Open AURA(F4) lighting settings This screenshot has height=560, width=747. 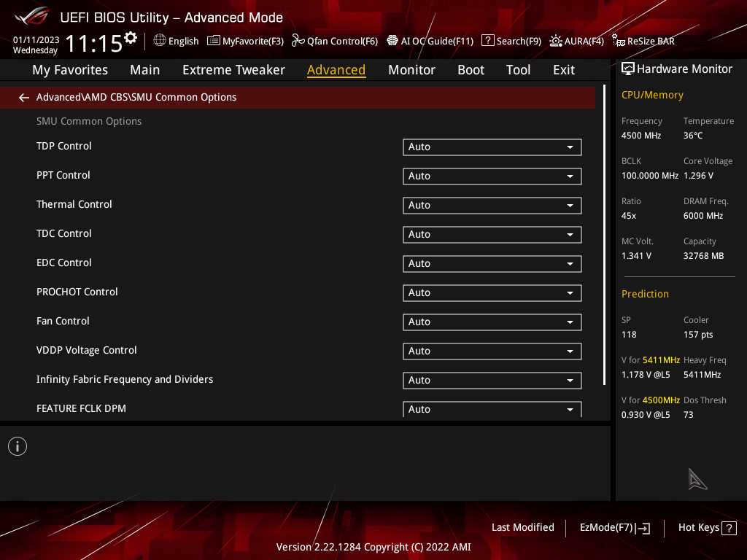[577, 41]
